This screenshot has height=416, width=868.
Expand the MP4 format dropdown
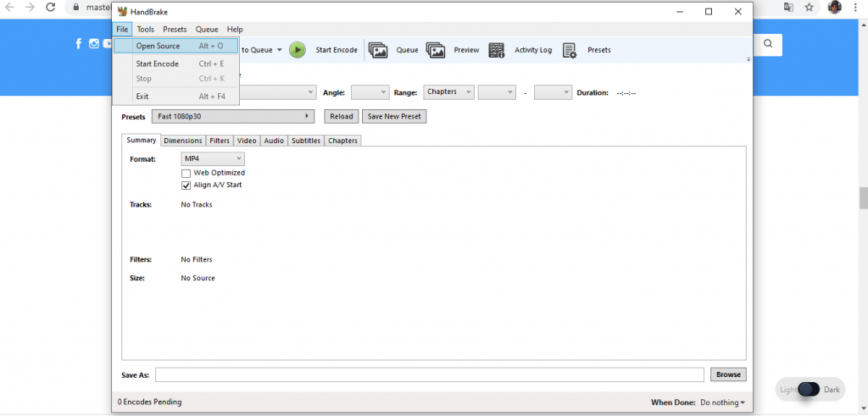pyautogui.click(x=213, y=158)
